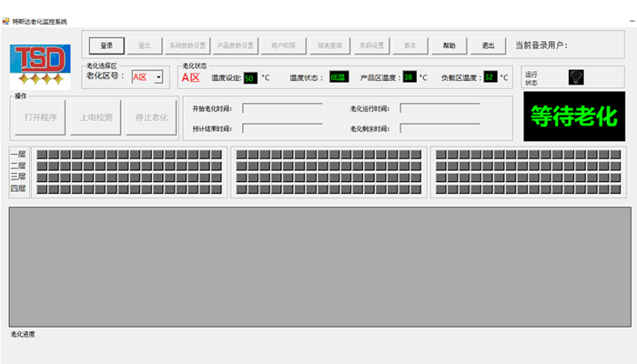Click the 打开程序 operation button
The width and height of the screenshot is (637, 364).
point(40,116)
